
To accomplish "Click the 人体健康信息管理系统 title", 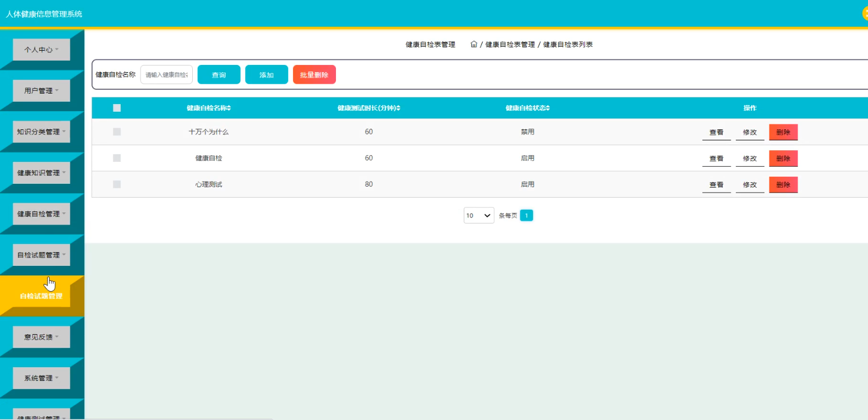I will pyautogui.click(x=44, y=14).
